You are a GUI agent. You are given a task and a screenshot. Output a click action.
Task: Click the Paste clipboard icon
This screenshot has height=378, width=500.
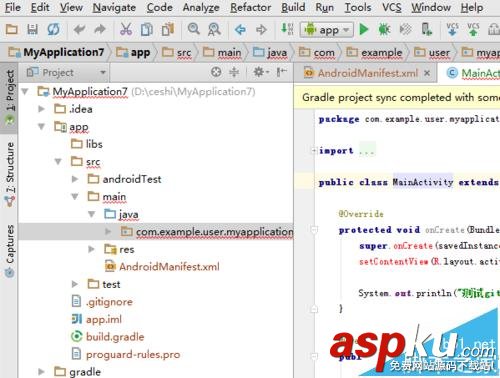click(168, 29)
